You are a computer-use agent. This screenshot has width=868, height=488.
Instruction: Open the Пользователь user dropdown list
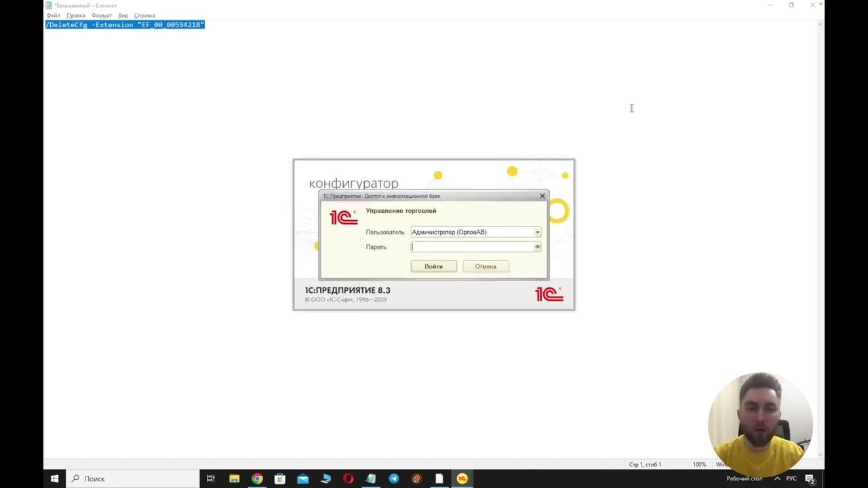[x=537, y=232]
